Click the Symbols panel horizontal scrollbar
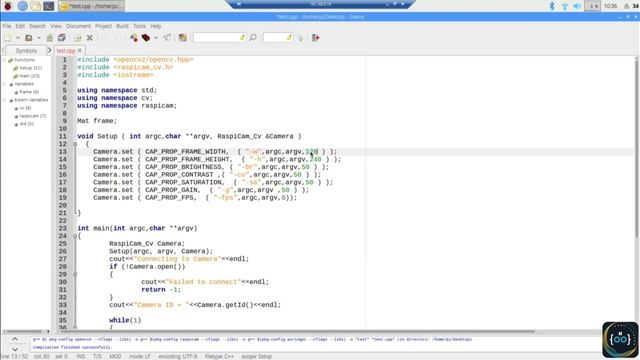This screenshot has width=640, height=360. click(24, 331)
